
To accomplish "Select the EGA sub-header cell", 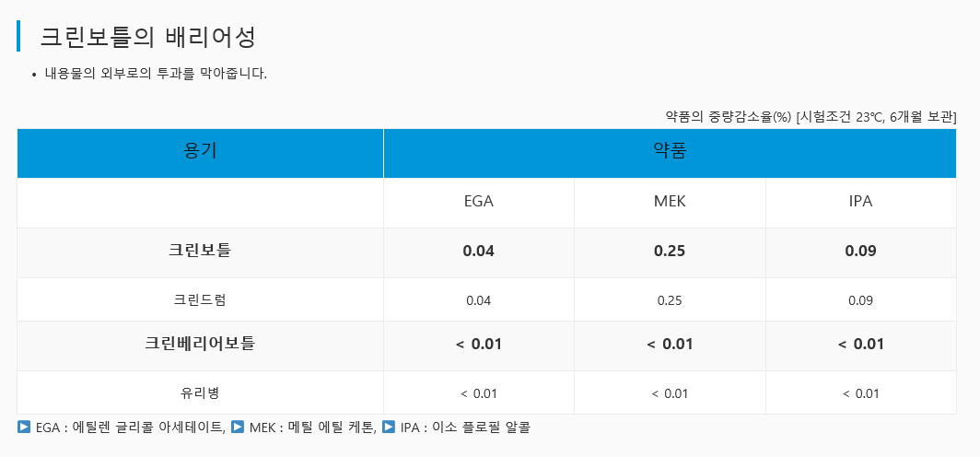I will pos(479,203).
